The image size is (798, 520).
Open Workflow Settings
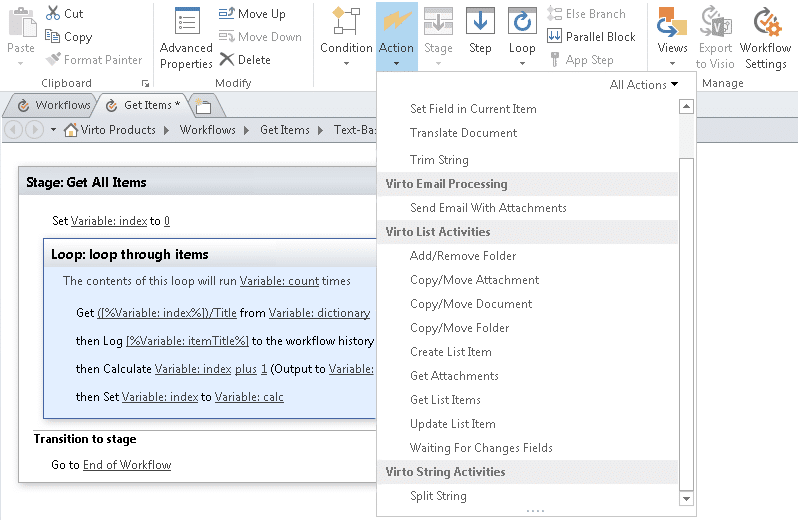765,38
